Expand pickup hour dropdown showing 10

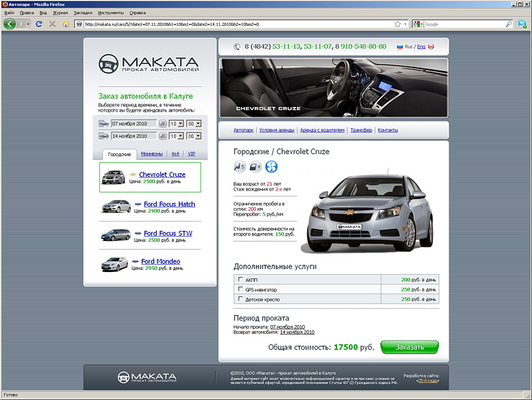click(176, 124)
